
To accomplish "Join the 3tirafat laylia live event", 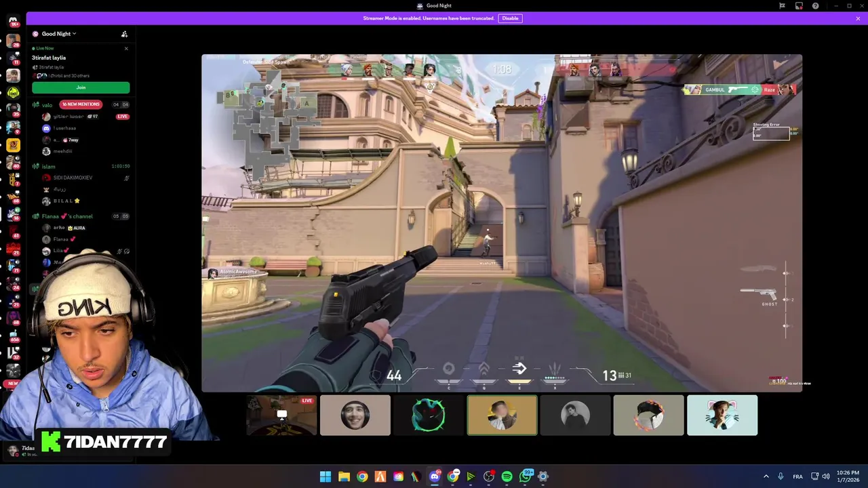I will point(81,87).
